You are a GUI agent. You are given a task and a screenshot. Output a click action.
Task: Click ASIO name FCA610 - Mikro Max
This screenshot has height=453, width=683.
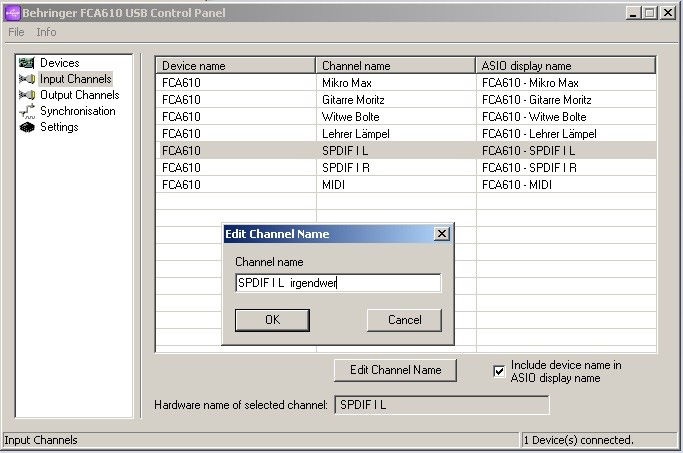pyautogui.click(x=530, y=83)
